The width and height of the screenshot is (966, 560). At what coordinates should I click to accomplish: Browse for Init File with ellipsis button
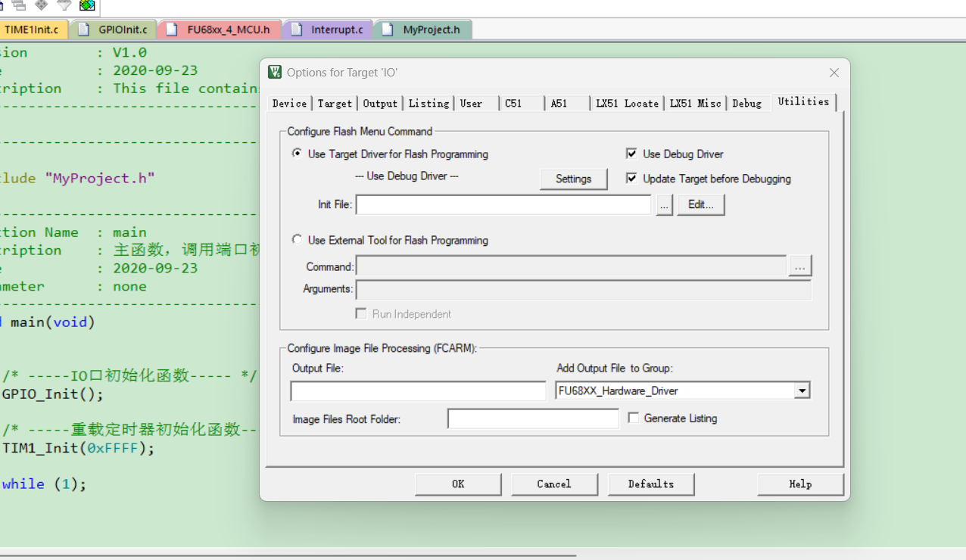pos(665,205)
